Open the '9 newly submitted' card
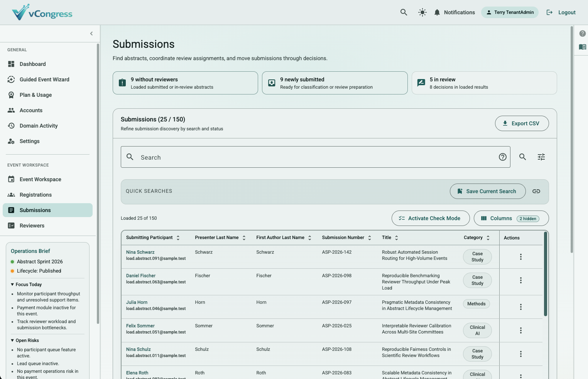Image resolution: width=588 pixels, height=379 pixels. tap(335, 83)
